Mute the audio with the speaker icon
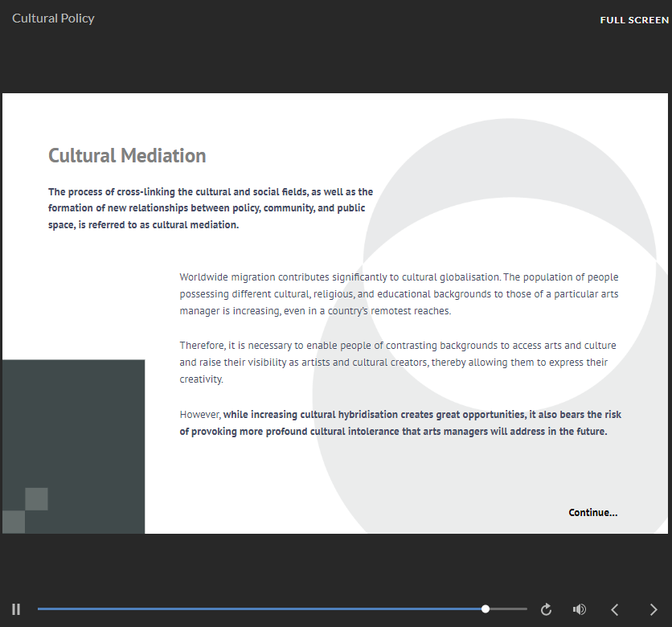The image size is (672, 627). pos(579,609)
